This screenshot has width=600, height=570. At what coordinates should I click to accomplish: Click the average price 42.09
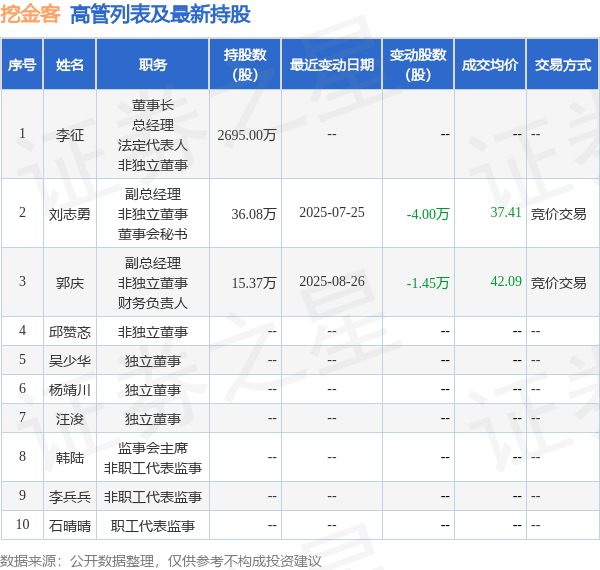[506, 282]
